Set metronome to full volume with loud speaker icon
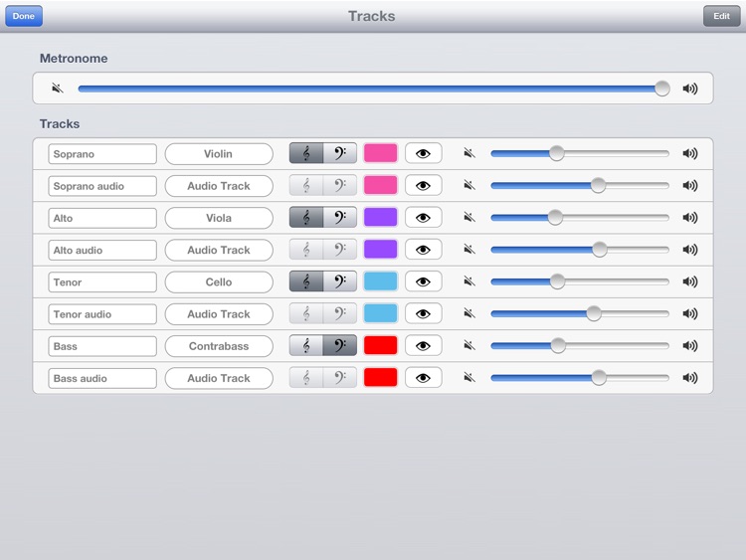Image resolution: width=746 pixels, height=560 pixels. [690, 89]
